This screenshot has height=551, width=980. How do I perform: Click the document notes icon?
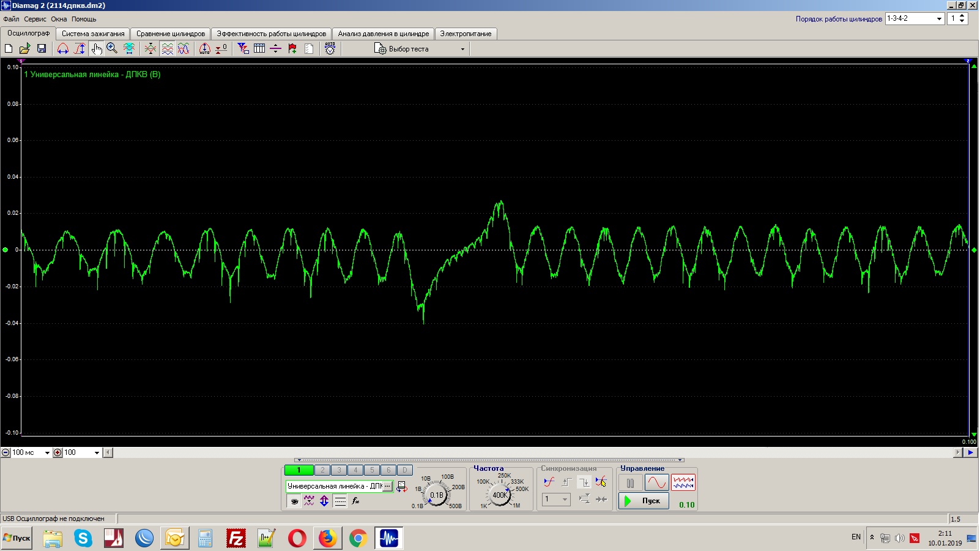[309, 48]
